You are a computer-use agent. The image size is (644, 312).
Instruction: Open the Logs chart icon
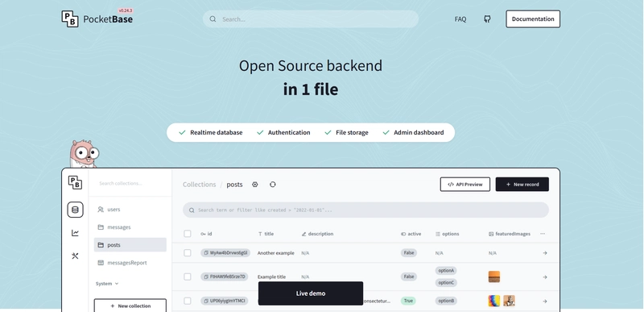tap(75, 233)
